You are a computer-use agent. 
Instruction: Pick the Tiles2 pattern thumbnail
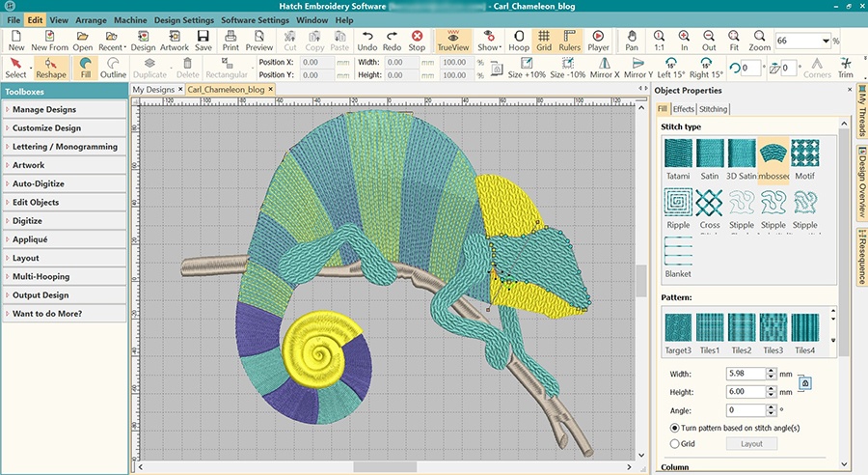pyautogui.click(x=741, y=328)
